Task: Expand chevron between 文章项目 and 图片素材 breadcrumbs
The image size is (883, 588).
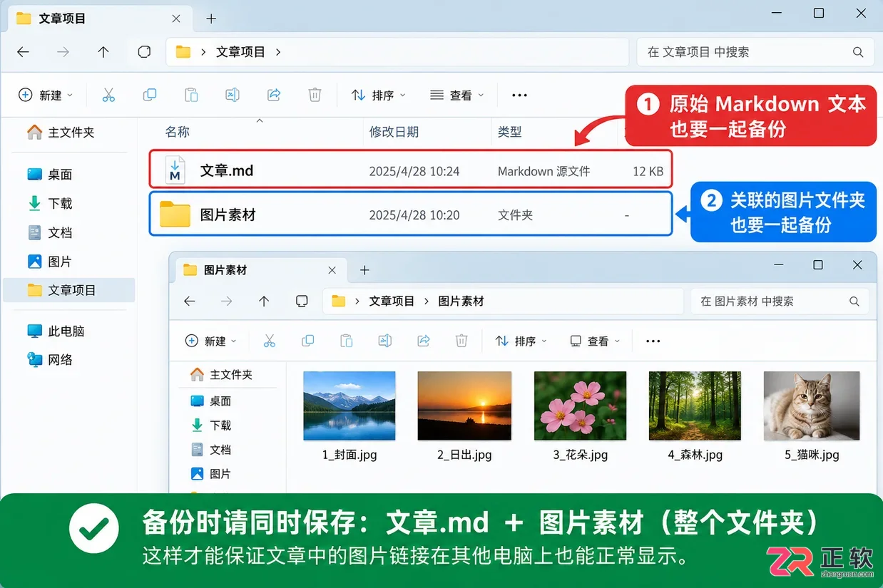Action: (427, 301)
